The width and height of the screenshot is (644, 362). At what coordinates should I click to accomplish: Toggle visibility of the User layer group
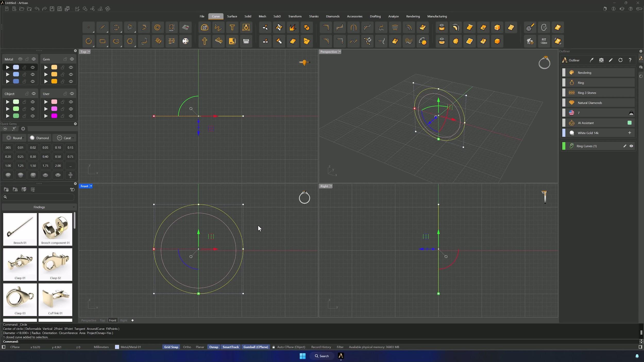(72, 94)
